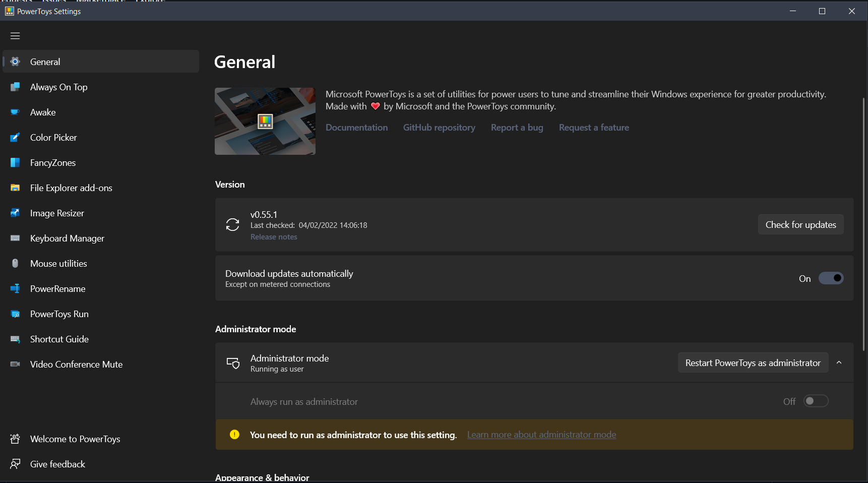Go to the General settings page
The height and width of the screenshot is (483, 868).
(x=46, y=61)
